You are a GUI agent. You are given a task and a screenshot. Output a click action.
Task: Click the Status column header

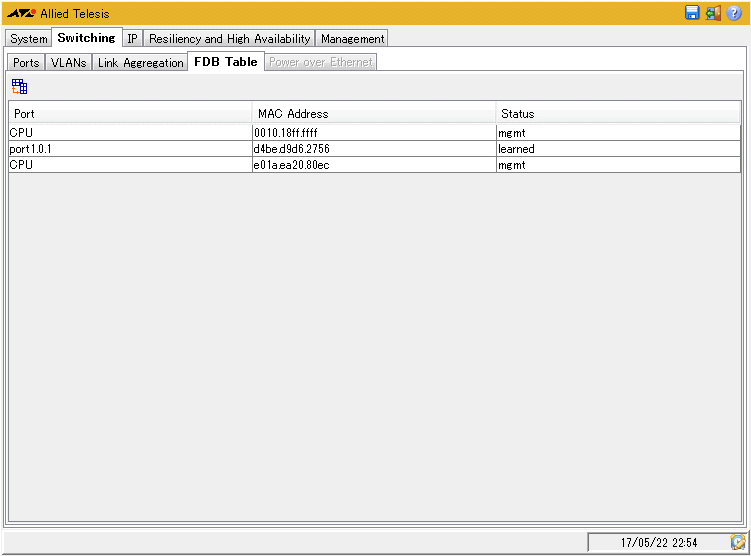click(x=618, y=114)
